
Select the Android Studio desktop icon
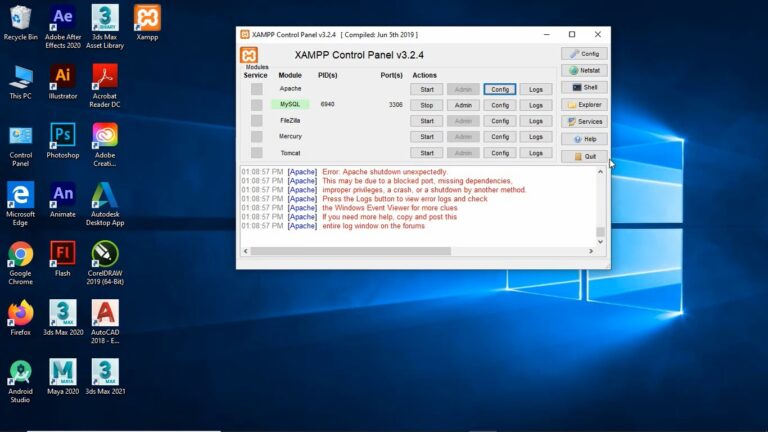pyautogui.click(x=20, y=382)
